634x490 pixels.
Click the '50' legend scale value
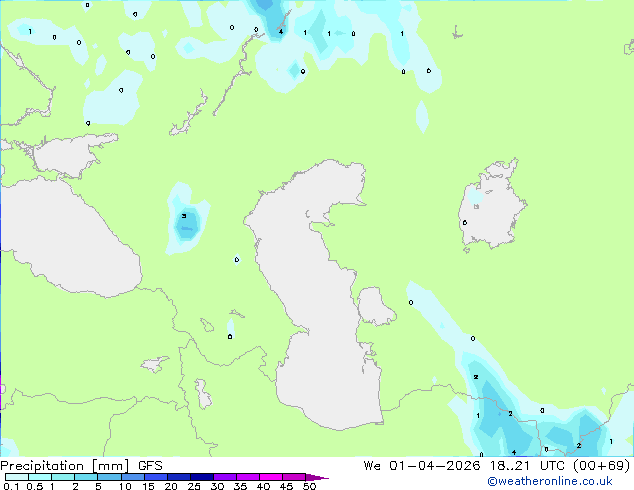click(310, 486)
